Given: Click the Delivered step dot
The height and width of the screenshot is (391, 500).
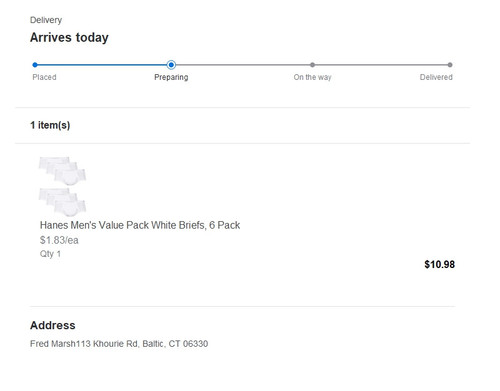Looking at the screenshot, I should [450, 65].
